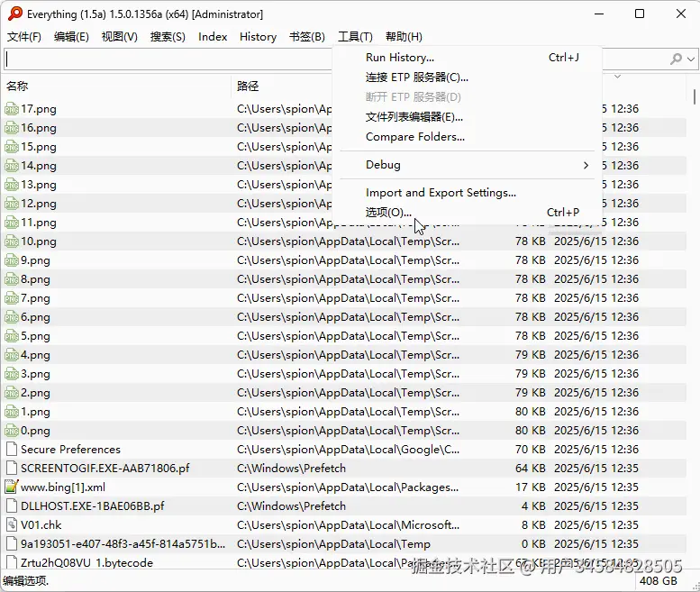This screenshot has height=592, width=700.
Task: Click the PNG icon for 8.png
Action: (11, 279)
